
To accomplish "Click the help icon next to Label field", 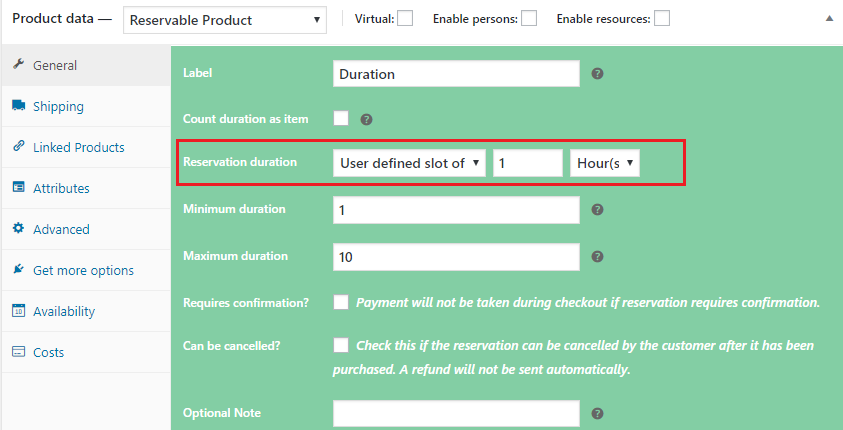I will tap(597, 74).
